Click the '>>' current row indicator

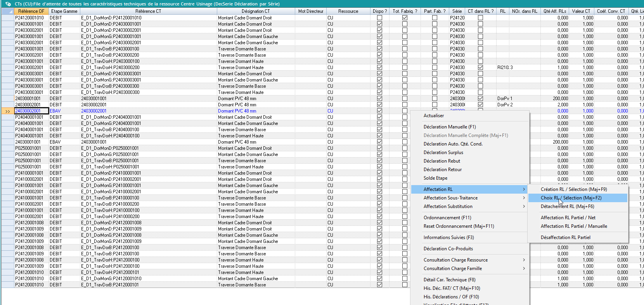click(7, 111)
